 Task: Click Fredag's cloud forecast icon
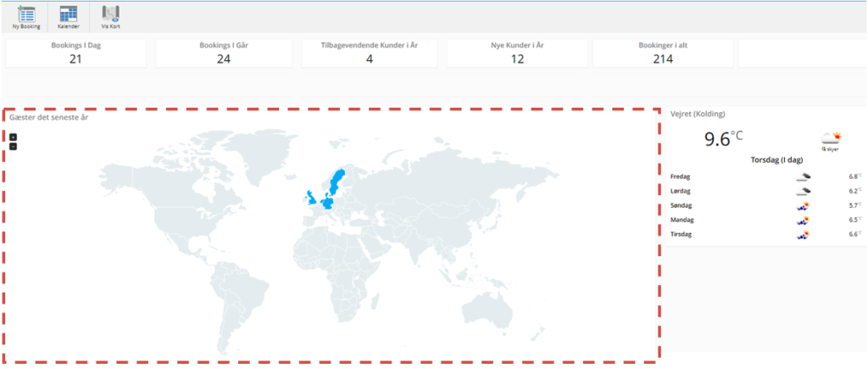click(803, 176)
